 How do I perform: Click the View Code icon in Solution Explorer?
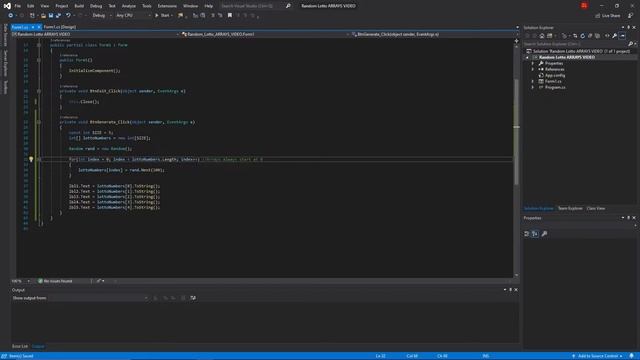point(607,36)
